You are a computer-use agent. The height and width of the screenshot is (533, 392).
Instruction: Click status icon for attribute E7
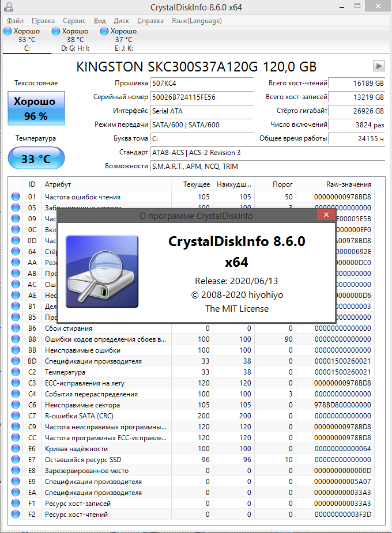(x=16, y=459)
